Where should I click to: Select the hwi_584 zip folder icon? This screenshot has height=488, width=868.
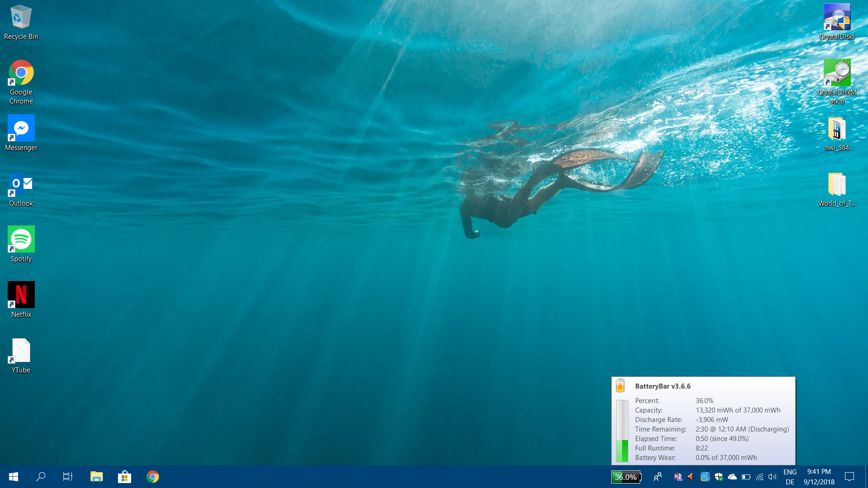tap(837, 133)
